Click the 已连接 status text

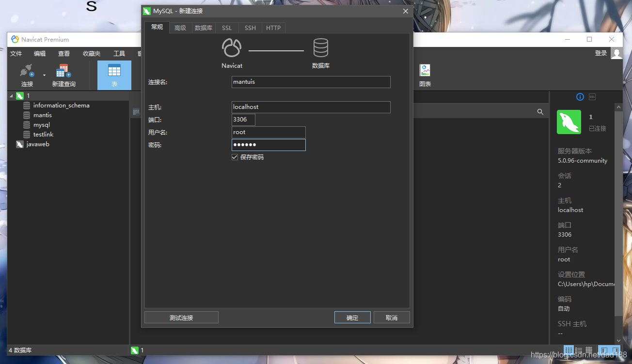[597, 129]
